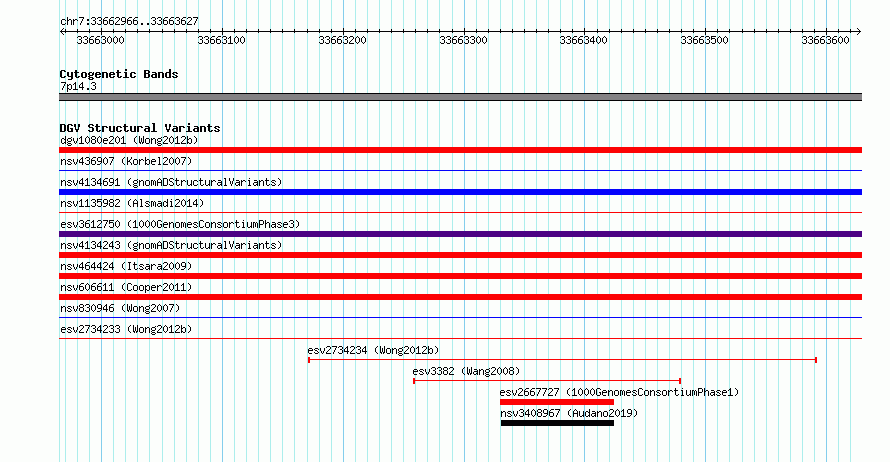Open variant nsv830946 (Wong2007) label

(120, 308)
